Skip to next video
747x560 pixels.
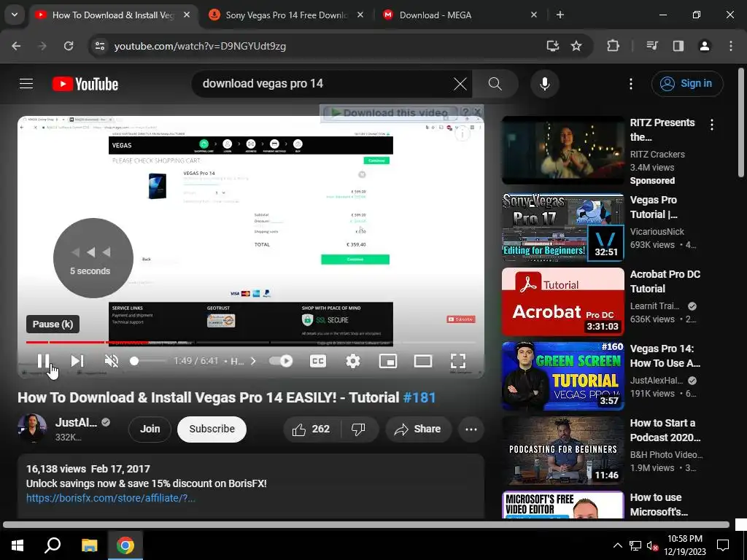(77, 361)
